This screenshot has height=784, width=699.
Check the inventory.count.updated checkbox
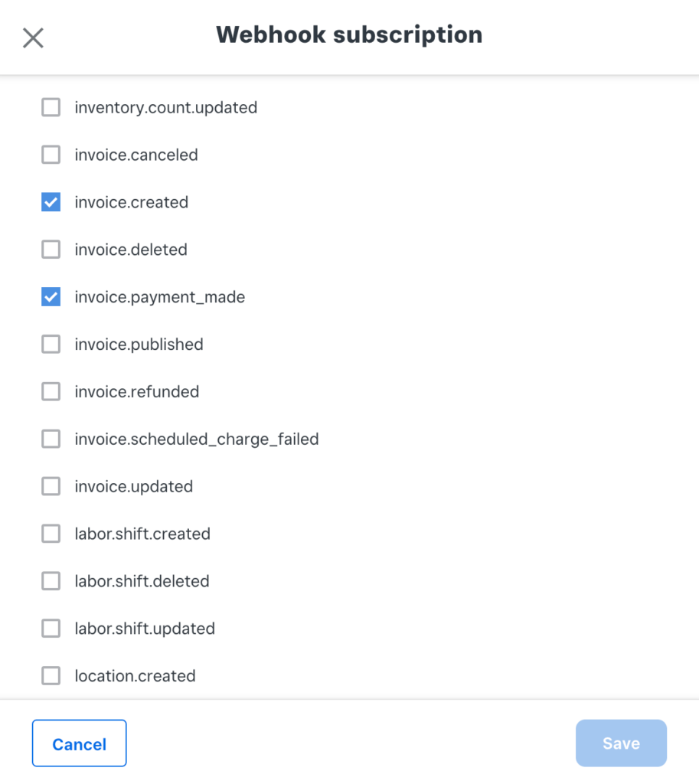click(x=51, y=107)
